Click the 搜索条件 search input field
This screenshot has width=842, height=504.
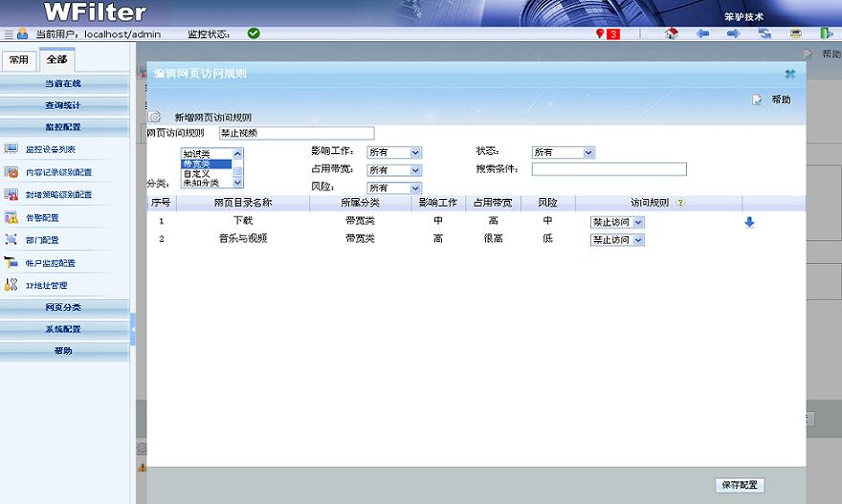(x=609, y=169)
